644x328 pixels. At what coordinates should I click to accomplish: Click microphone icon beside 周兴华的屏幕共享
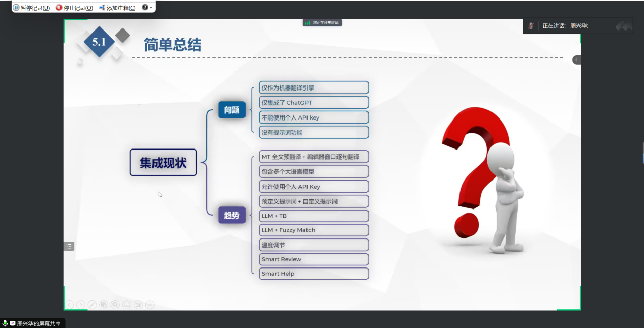pos(5,323)
